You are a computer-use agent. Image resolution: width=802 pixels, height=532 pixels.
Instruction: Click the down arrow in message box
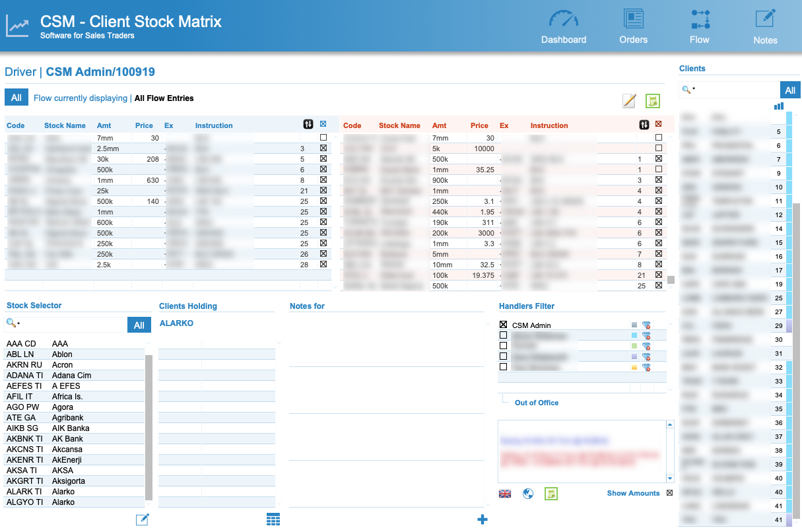670,479
